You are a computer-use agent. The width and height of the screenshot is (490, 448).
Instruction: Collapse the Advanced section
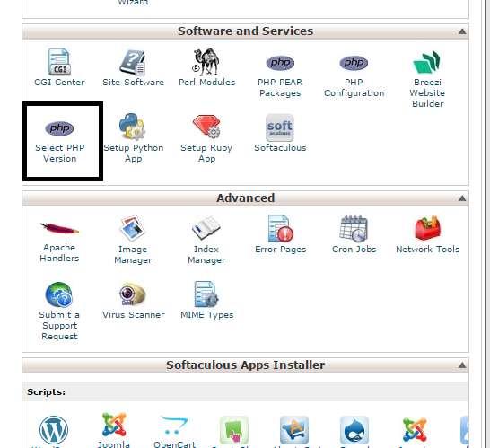462,198
